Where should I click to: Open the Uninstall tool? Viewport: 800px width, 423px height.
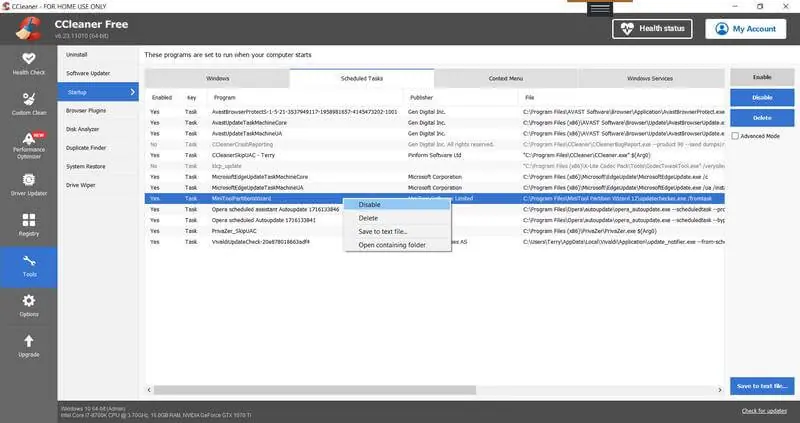pyautogui.click(x=77, y=55)
